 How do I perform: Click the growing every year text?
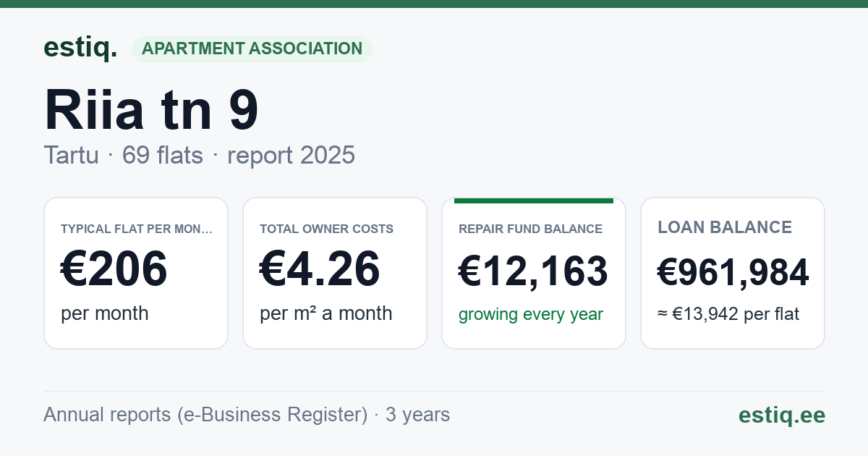tap(531, 315)
